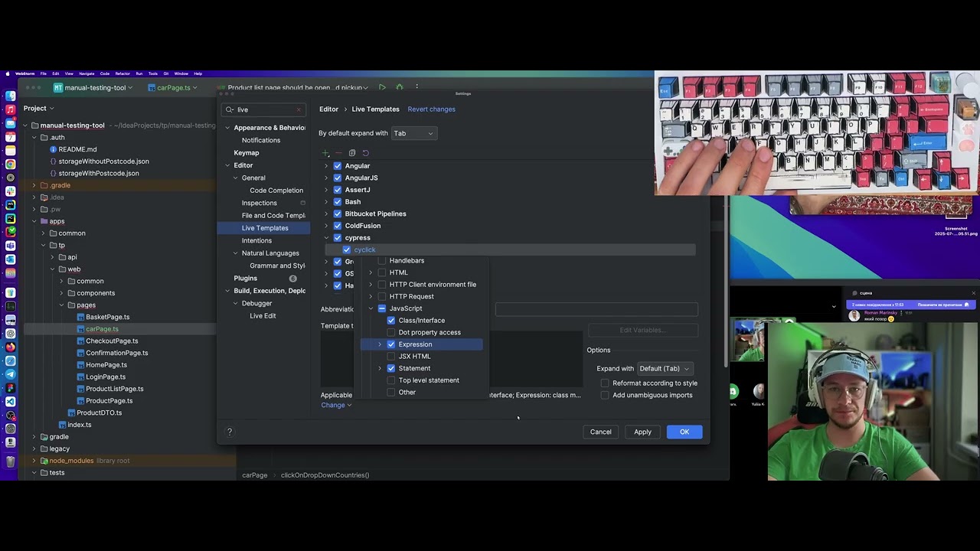The image size is (980, 551).
Task: Open the README.md file in Project tree
Action: pyautogui.click(x=77, y=149)
